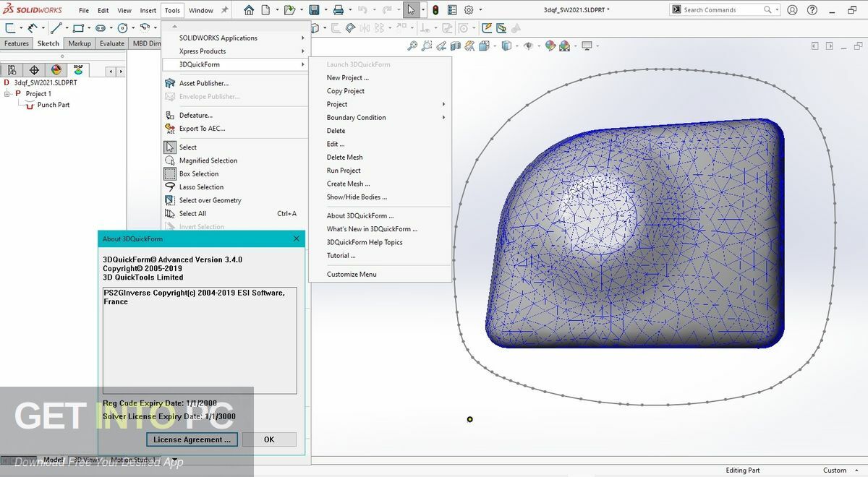Collapse the Project 1 tree node

[7, 93]
